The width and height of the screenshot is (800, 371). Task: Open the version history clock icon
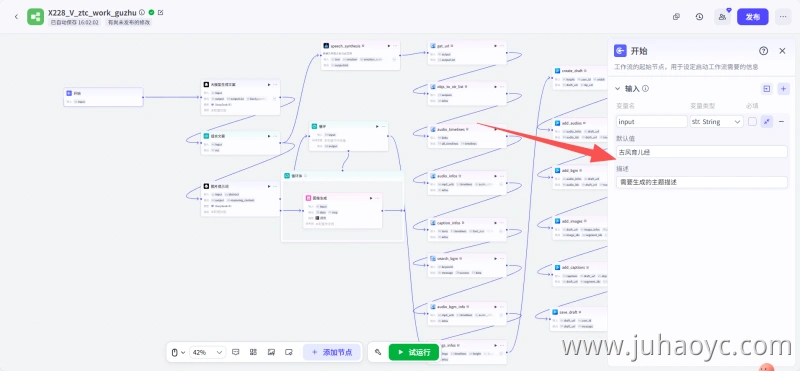click(699, 17)
